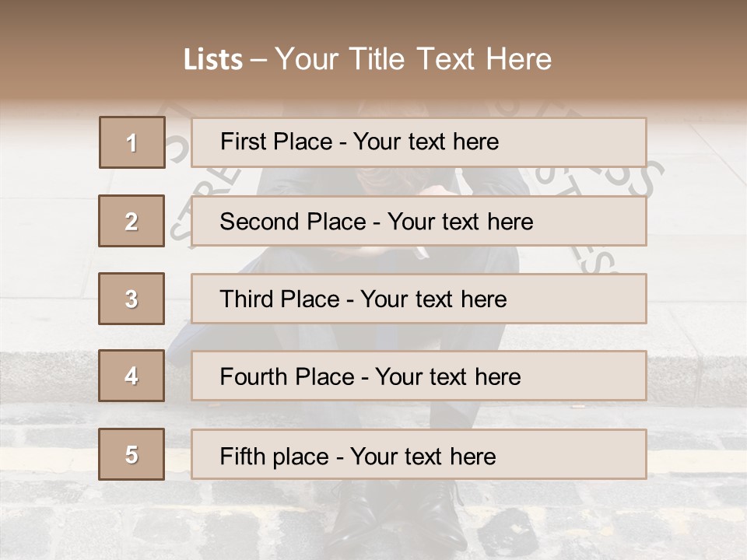Click "Your Title Text Here" in the title
This screenshot has height=560, width=747.
pyautogui.click(x=413, y=59)
